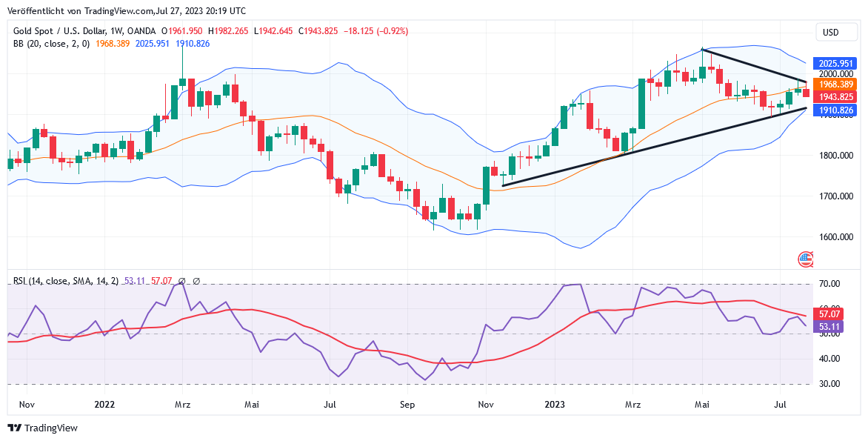This screenshot has width=868, height=441.
Task: Select the upper descending black trendline
Action: point(755,66)
